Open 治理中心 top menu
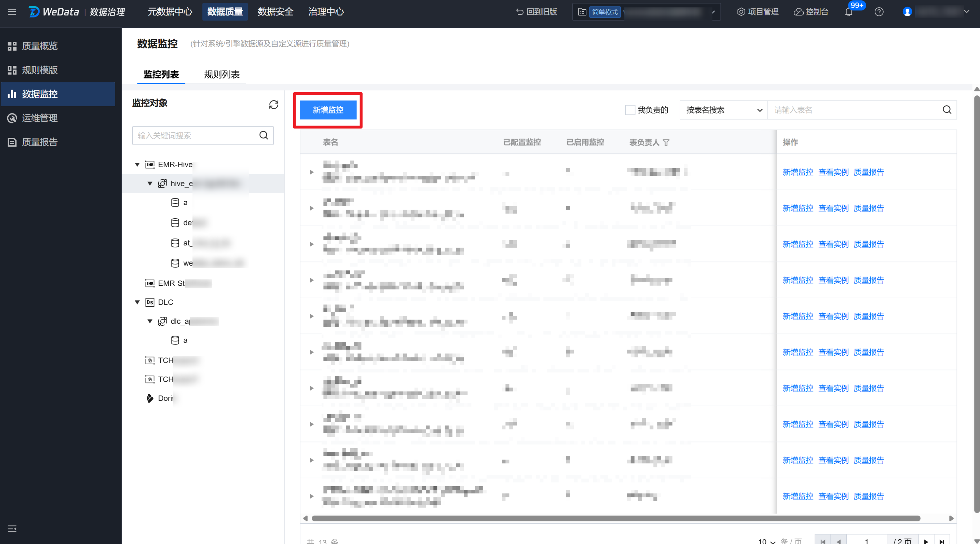This screenshot has width=980, height=544. 326,12
